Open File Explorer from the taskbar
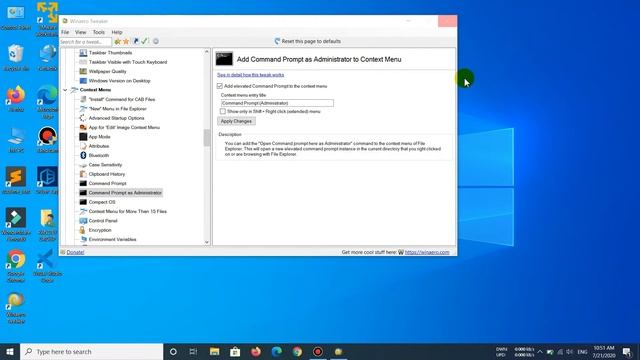640x360 pixels. pyautogui.click(x=214, y=351)
